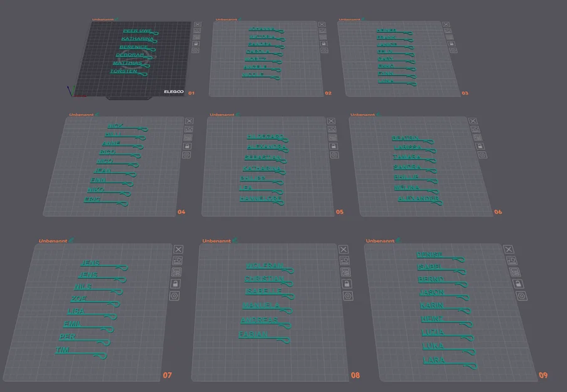Select the TORSTEN model on plate 01
The height and width of the screenshot is (392, 567).
click(x=129, y=72)
